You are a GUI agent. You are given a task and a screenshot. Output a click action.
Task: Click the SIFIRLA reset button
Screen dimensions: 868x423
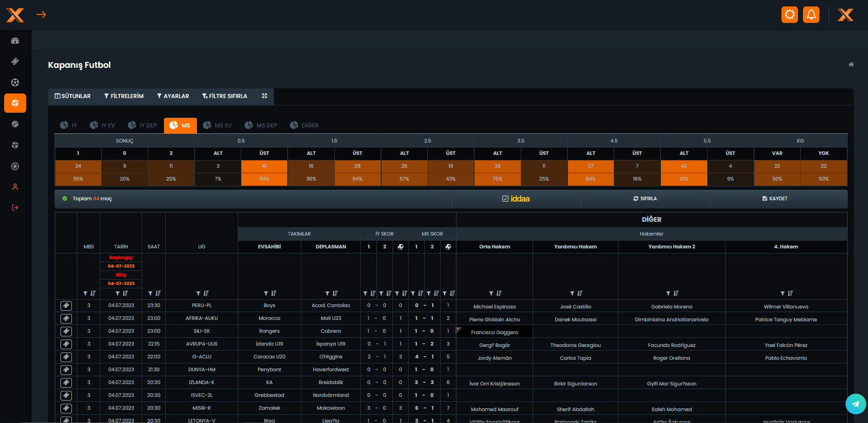point(645,198)
